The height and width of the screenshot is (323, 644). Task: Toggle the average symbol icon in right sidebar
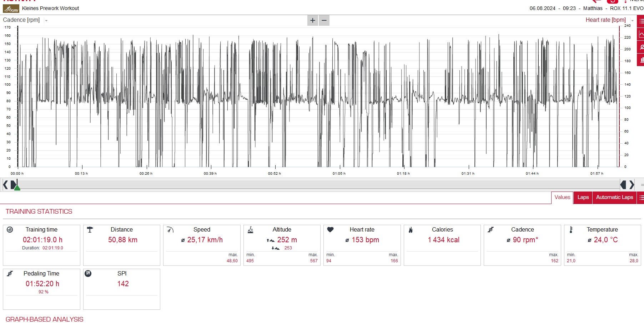click(641, 47)
